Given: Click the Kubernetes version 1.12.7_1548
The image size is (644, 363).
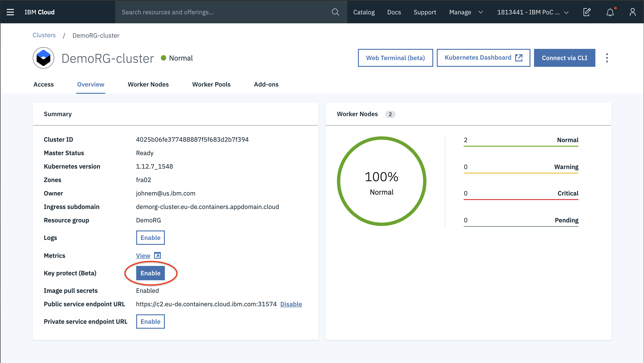Looking at the screenshot, I should pyautogui.click(x=154, y=166).
